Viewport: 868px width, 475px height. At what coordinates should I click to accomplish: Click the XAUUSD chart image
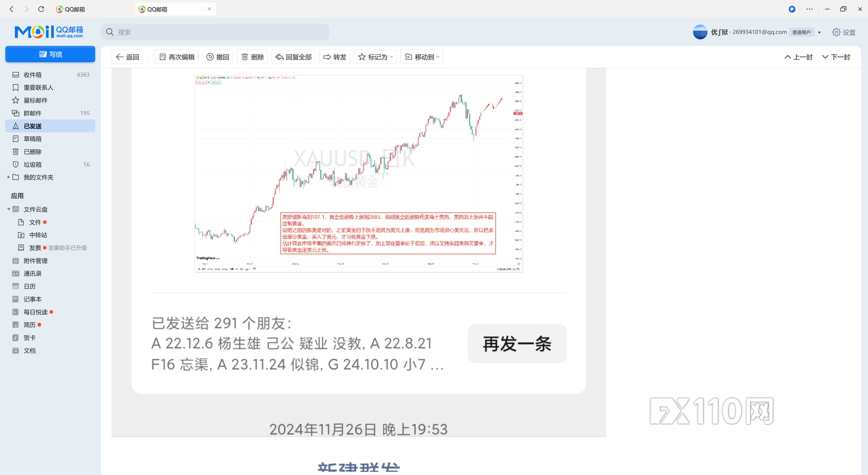pyautogui.click(x=359, y=174)
